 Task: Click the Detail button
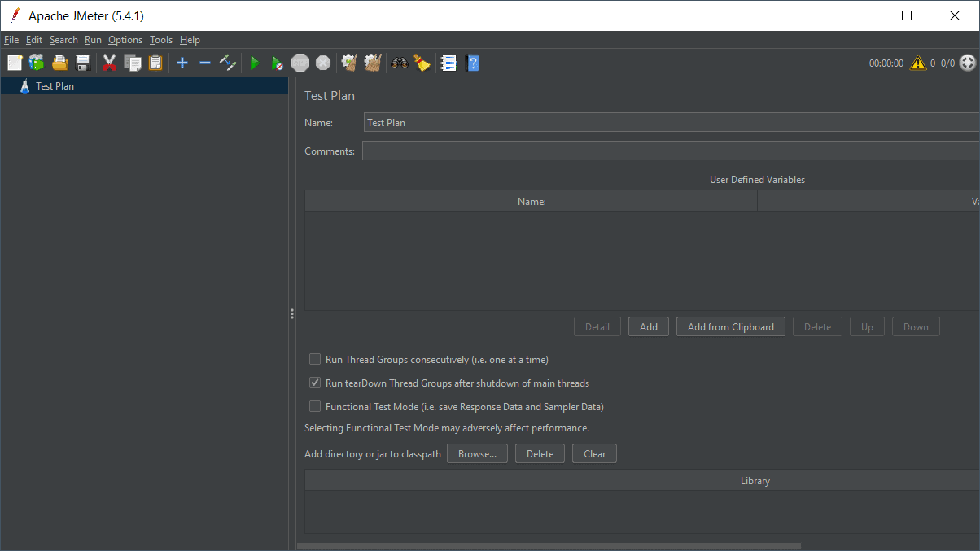click(x=597, y=326)
